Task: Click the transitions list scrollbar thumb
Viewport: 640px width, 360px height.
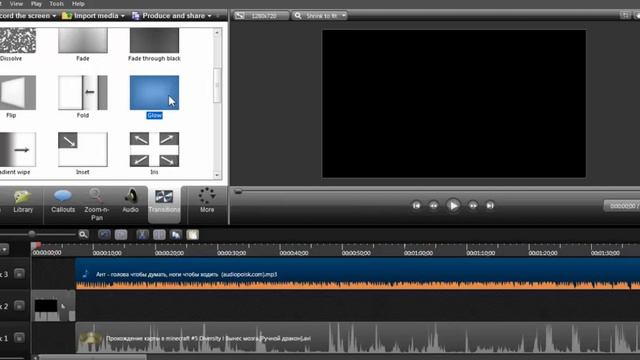Action: coord(217,85)
